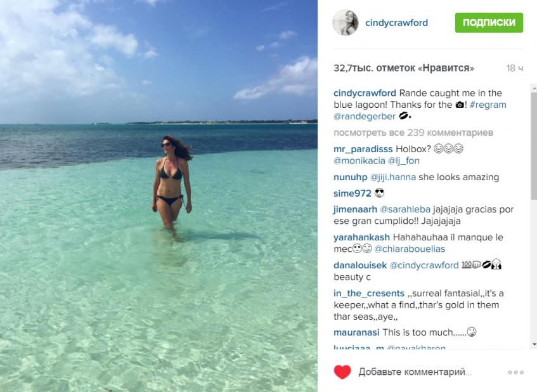Click scrollbar up arrow in comments
Image resolution: width=537 pixels, height=392 pixels.
click(x=534, y=88)
